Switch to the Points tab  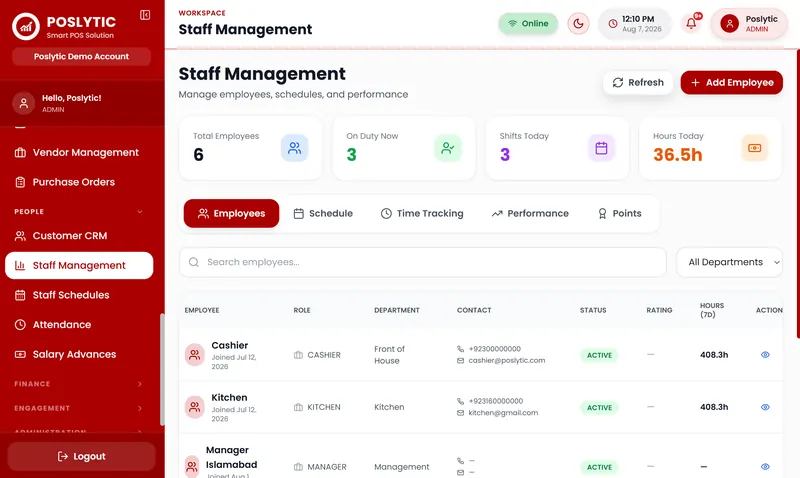click(x=619, y=213)
